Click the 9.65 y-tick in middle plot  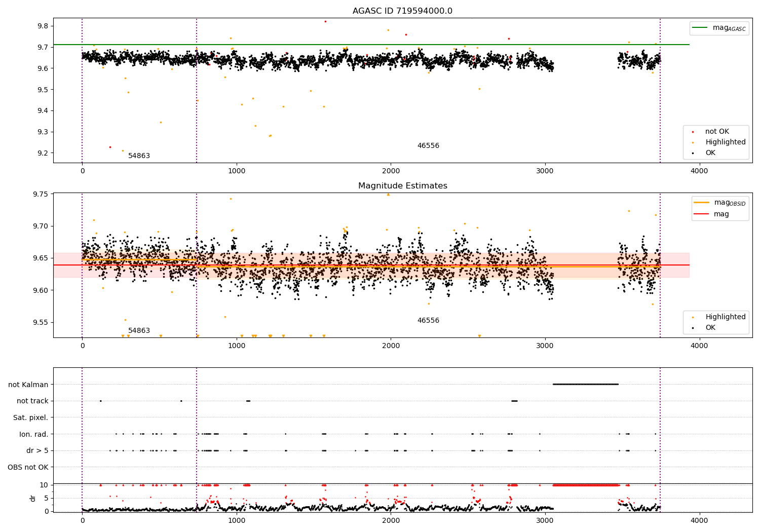coord(41,258)
